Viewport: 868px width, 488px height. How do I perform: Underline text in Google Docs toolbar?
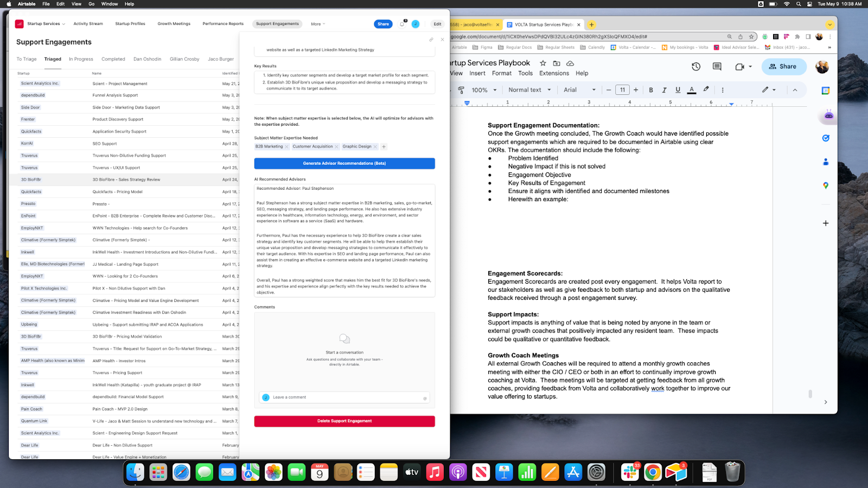678,90
